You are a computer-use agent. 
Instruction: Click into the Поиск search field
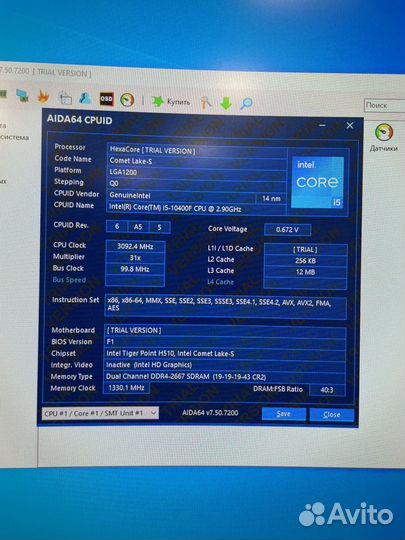tap(384, 105)
